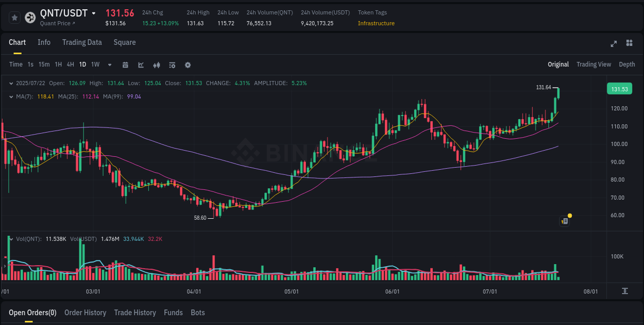Viewport: 644px width, 325px height.
Task: Toggle the favorite star for QNT/USDT
Action: (x=14, y=17)
